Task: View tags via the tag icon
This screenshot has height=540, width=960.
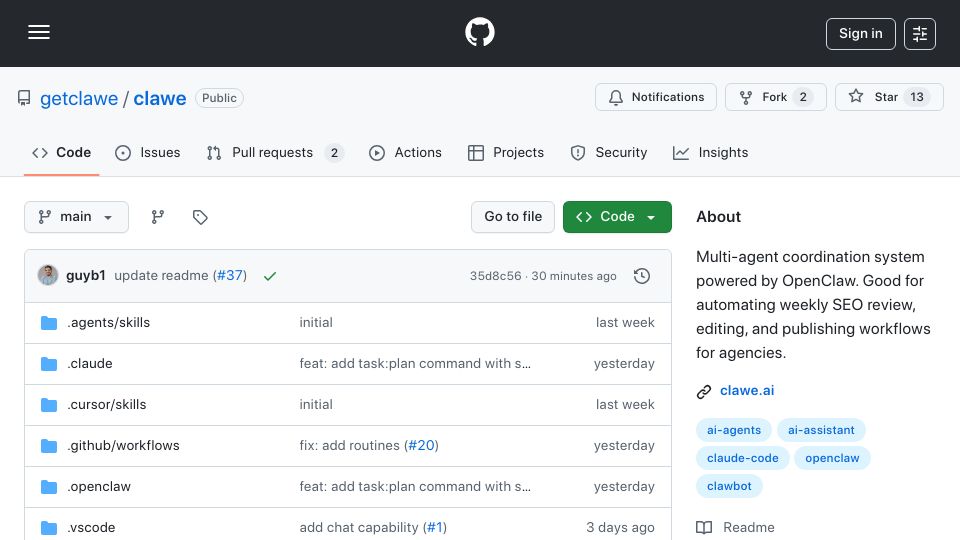Action: tap(200, 217)
